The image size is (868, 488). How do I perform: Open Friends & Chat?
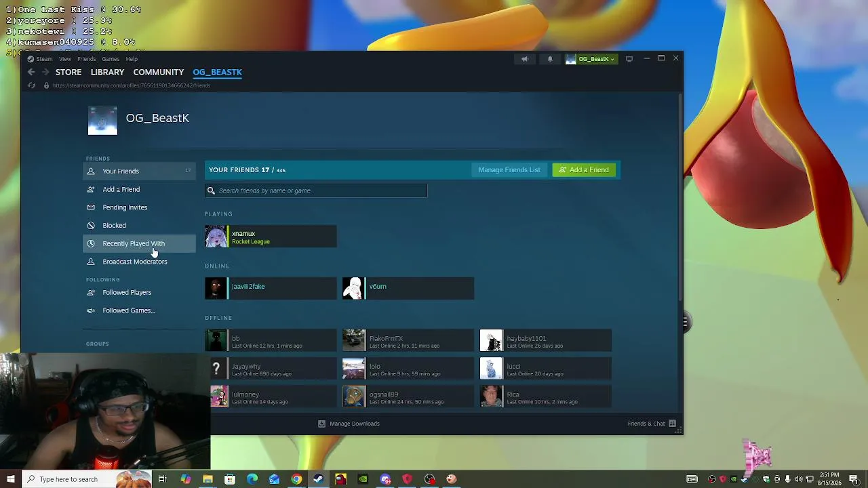click(x=652, y=424)
